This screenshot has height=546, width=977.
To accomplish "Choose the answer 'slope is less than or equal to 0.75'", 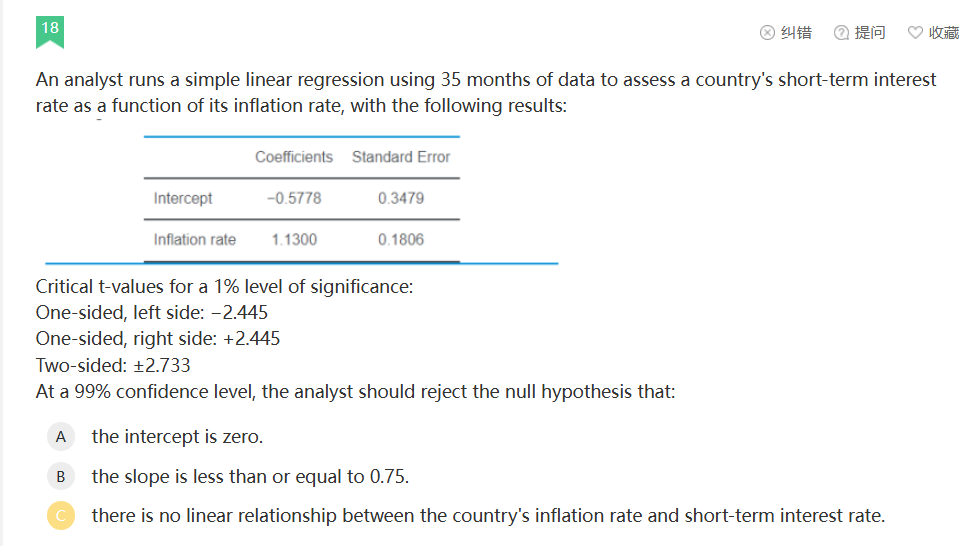I will [250, 477].
